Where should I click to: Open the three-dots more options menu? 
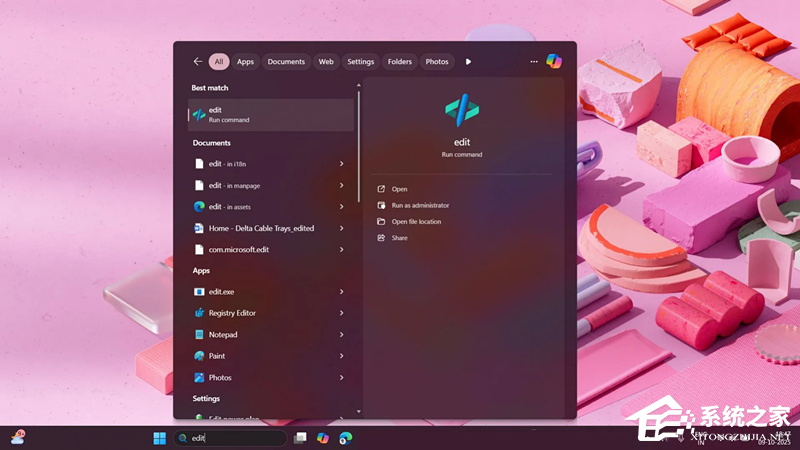coord(534,61)
